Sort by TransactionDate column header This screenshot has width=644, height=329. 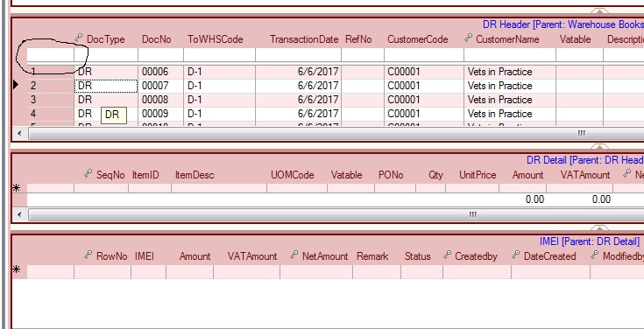pos(304,39)
